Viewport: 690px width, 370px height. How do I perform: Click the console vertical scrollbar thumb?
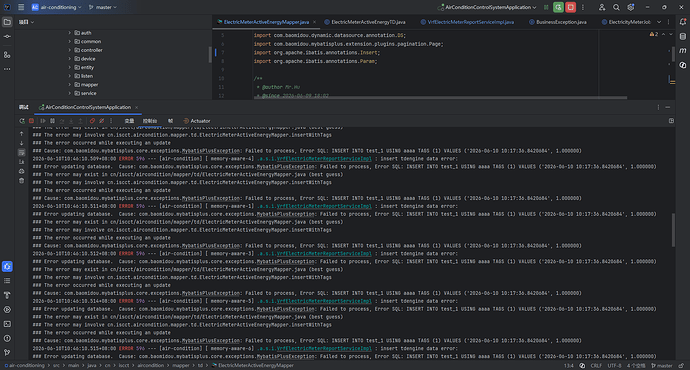pos(673,230)
